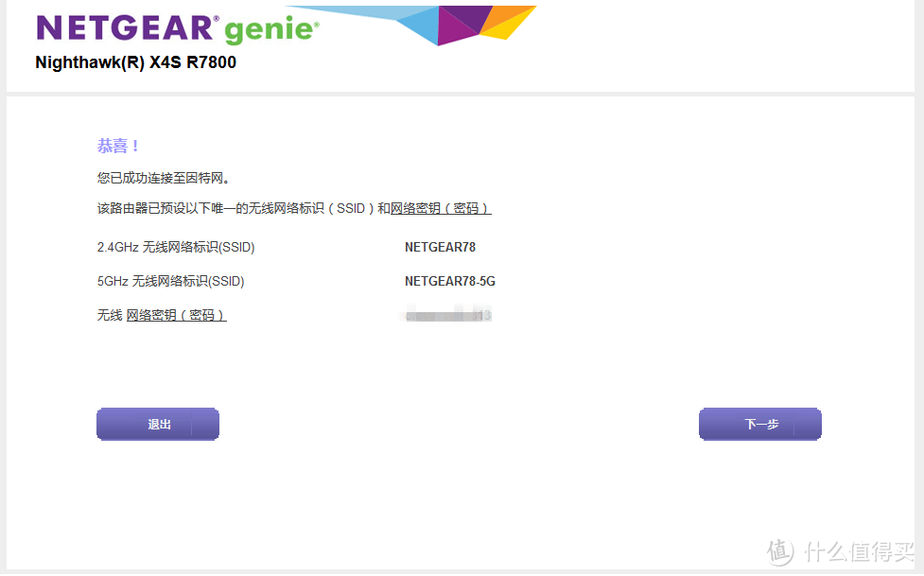The height and width of the screenshot is (576, 924).
Task: Open the 网络密钥（密码）link in the description sentence
Action: (x=441, y=208)
